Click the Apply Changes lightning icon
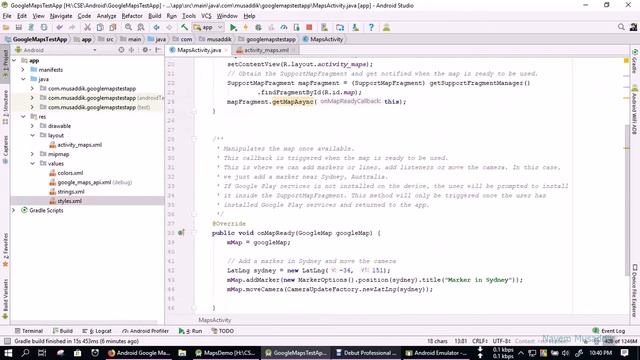This screenshot has height=360, width=640. (x=246, y=27)
